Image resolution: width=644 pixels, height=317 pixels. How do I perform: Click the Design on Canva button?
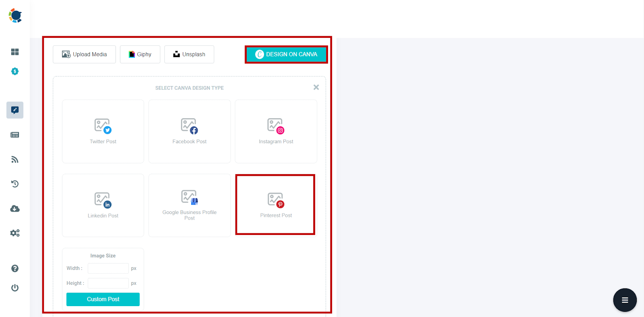[x=286, y=54]
